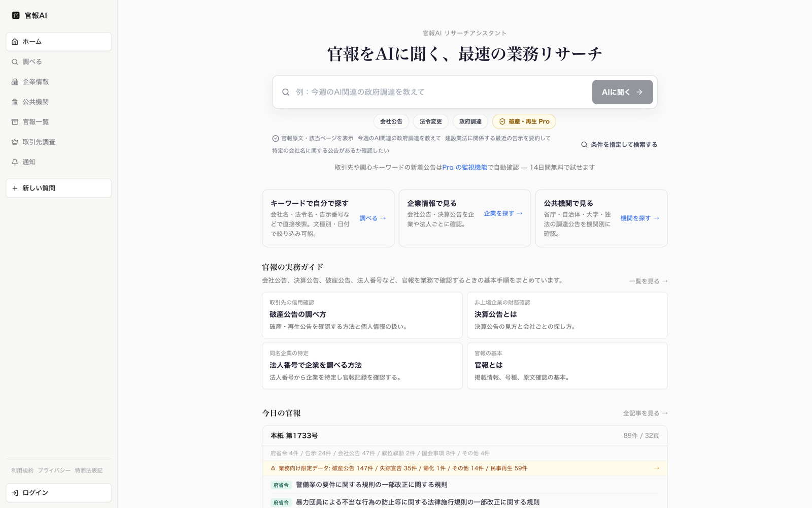Click the 府省令 tag on the 警備業 row
812x508 pixels.
click(281, 485)
